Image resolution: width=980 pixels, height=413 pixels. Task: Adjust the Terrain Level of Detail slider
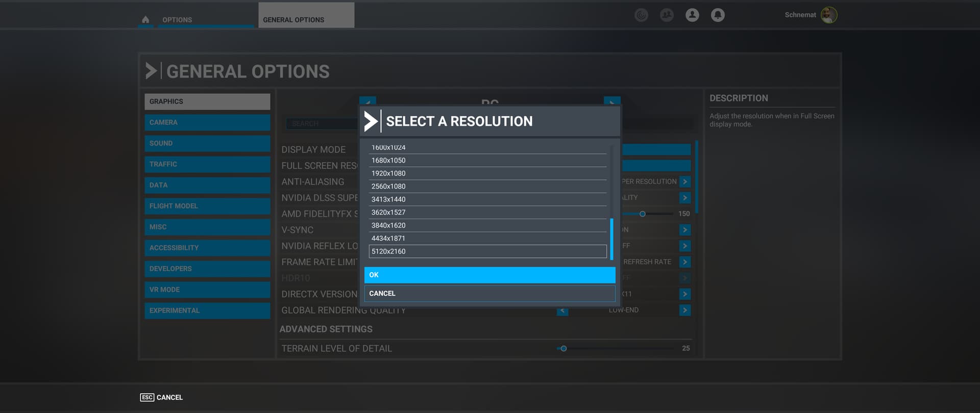click(x=563, y=349)
